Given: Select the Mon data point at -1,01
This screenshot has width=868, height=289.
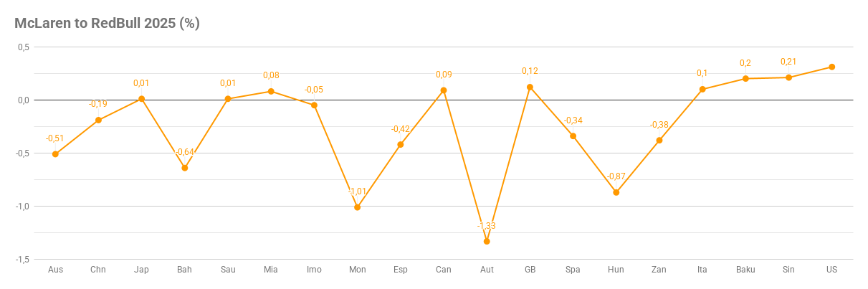Looking at the screenshot, I should (357, 207).
